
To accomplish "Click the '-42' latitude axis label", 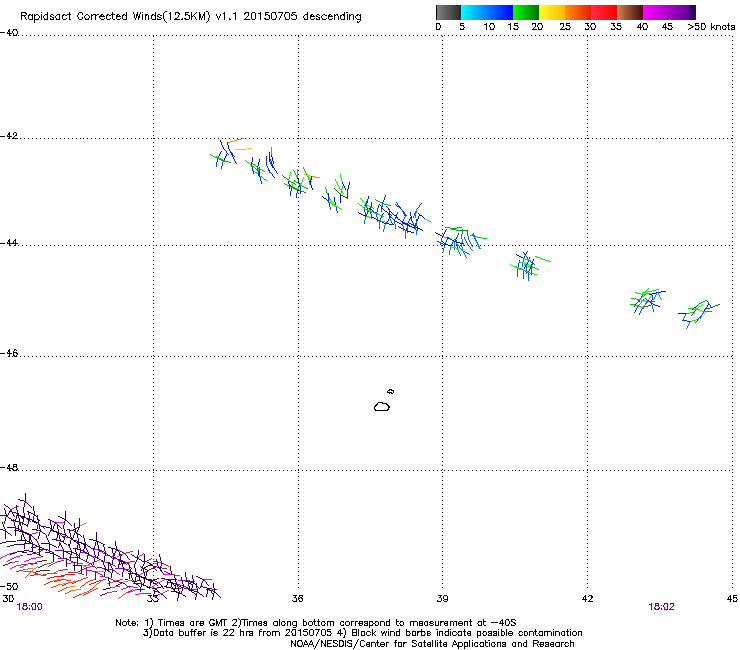I will (9, 136).
